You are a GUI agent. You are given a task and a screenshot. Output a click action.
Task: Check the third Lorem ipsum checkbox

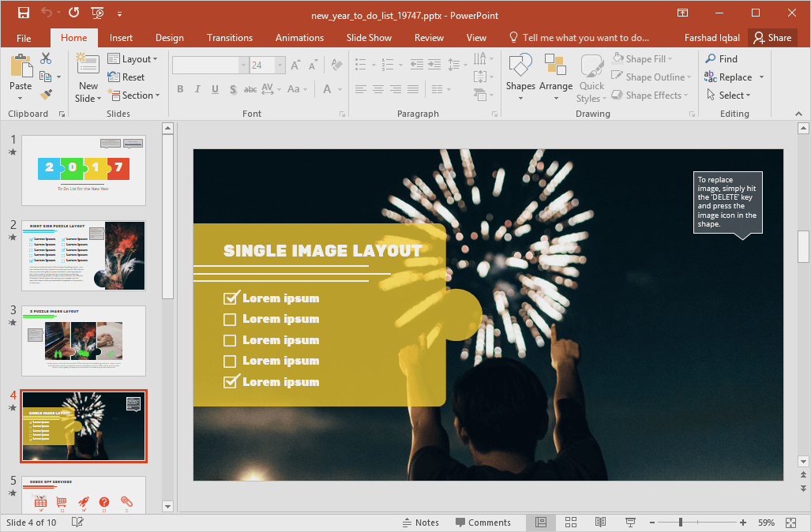230,341
